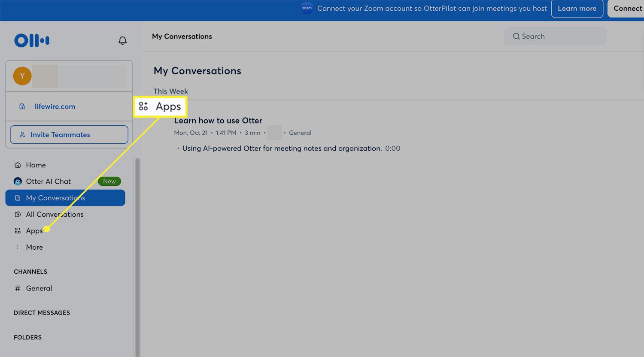Expand the Folders section header

click(27, 337)
